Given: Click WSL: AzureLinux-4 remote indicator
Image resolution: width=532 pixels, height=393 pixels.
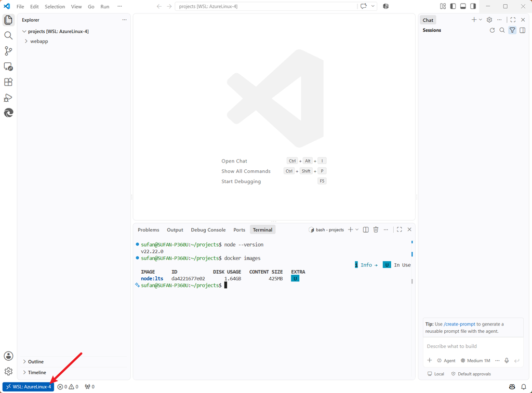Looking at the screenshot, I should click(28, 387).
